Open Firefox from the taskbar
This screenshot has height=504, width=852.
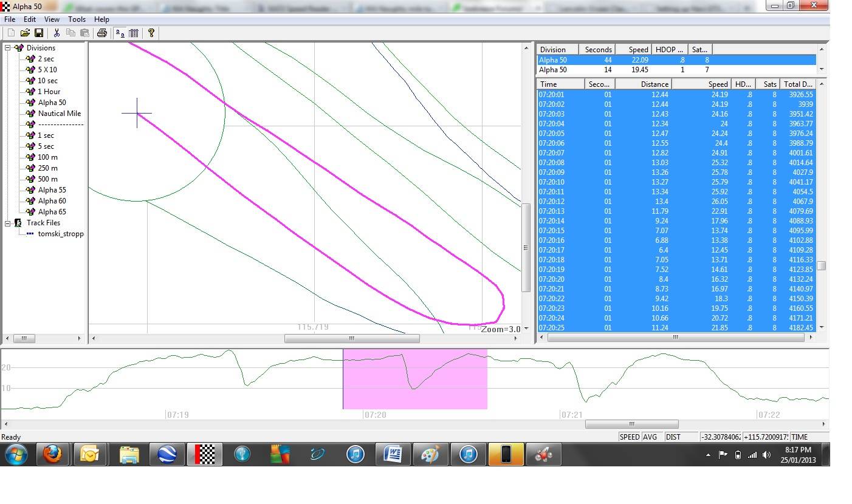click(x=52, y=454)
